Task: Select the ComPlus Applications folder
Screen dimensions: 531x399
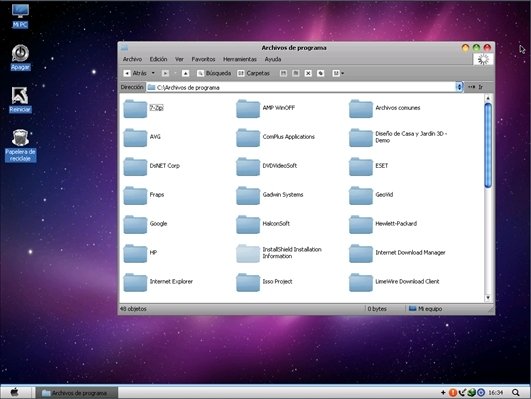Action: tap(275, 137)
